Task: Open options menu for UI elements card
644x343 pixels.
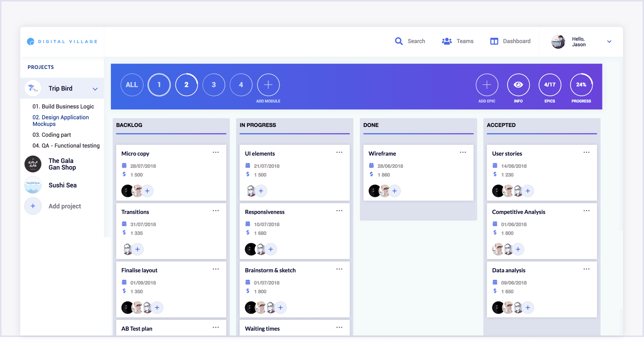Action: pos(339,152)
